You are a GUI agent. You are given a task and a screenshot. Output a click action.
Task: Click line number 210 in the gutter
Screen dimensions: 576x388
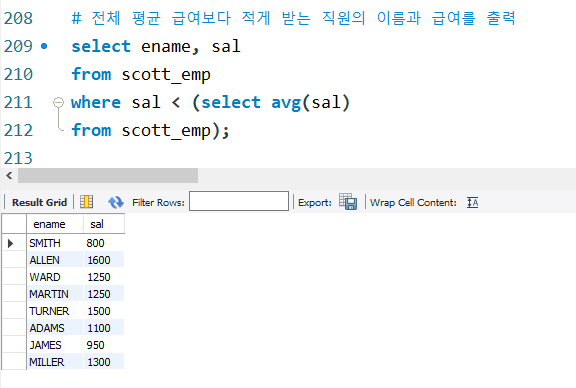tap(18, 74)
